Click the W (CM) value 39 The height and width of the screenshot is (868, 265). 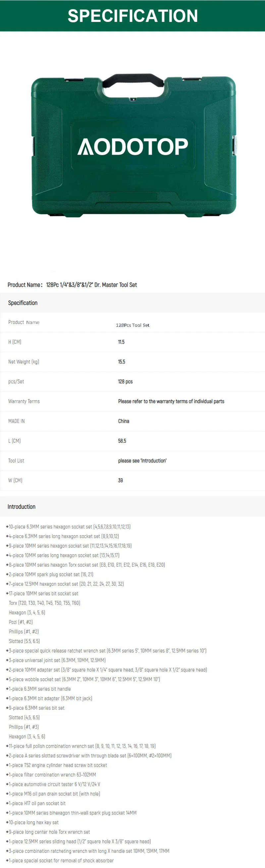coord(120,481)
